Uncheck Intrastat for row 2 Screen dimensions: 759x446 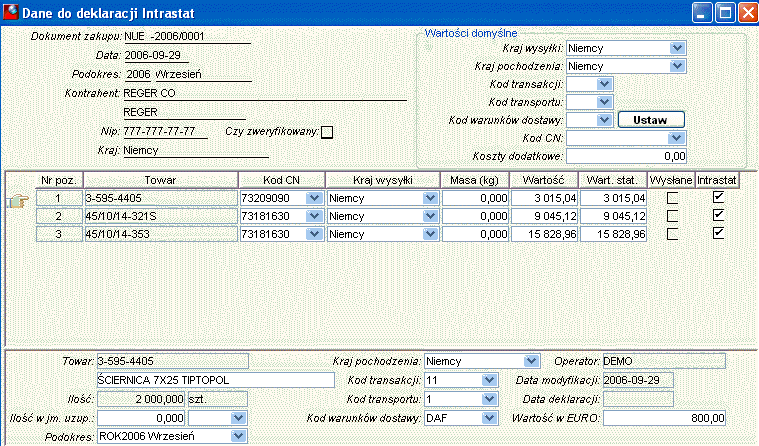[718, 215]
